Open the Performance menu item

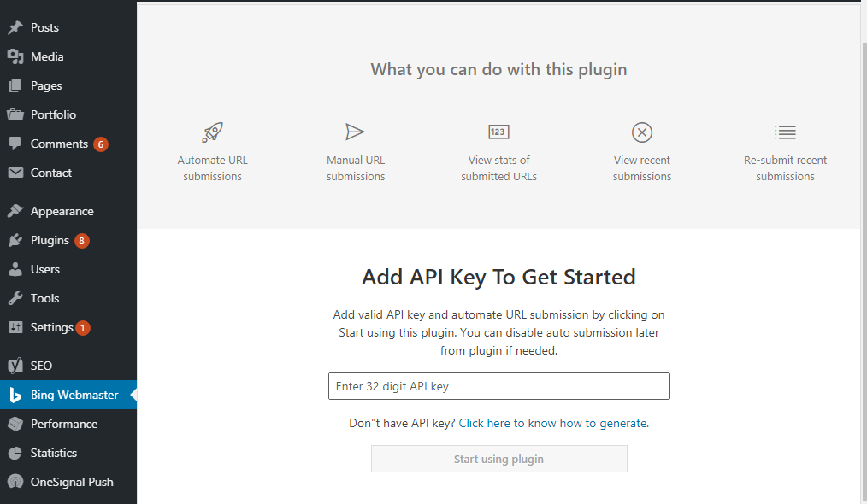[64, 424]
